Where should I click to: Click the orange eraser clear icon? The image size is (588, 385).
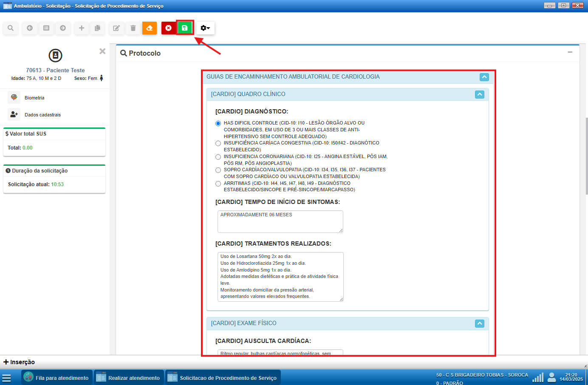(x=150, y=28)
